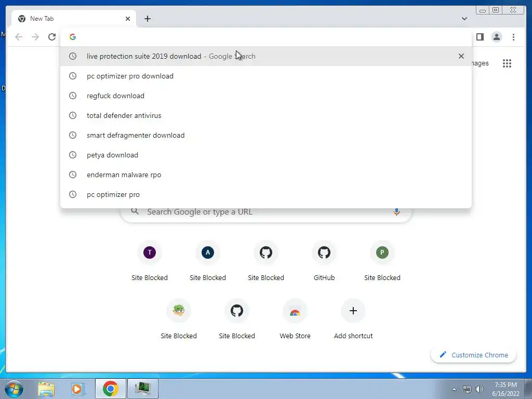Click the browser Back arrow
Screen dimensions: 532x399
[x=19, y=37]
